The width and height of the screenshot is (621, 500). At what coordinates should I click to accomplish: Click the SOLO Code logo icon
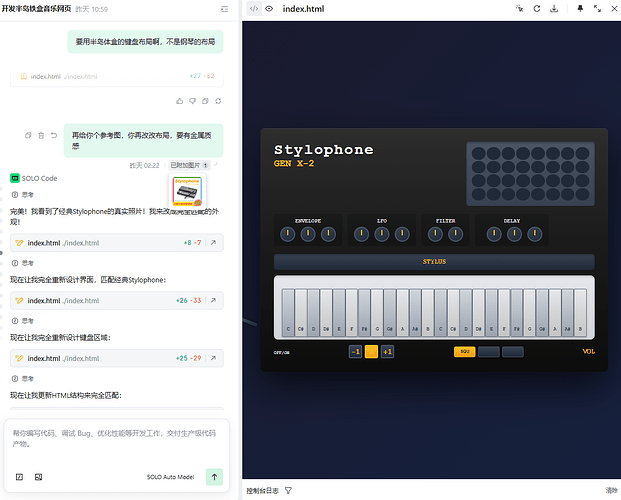click(15, 178)
